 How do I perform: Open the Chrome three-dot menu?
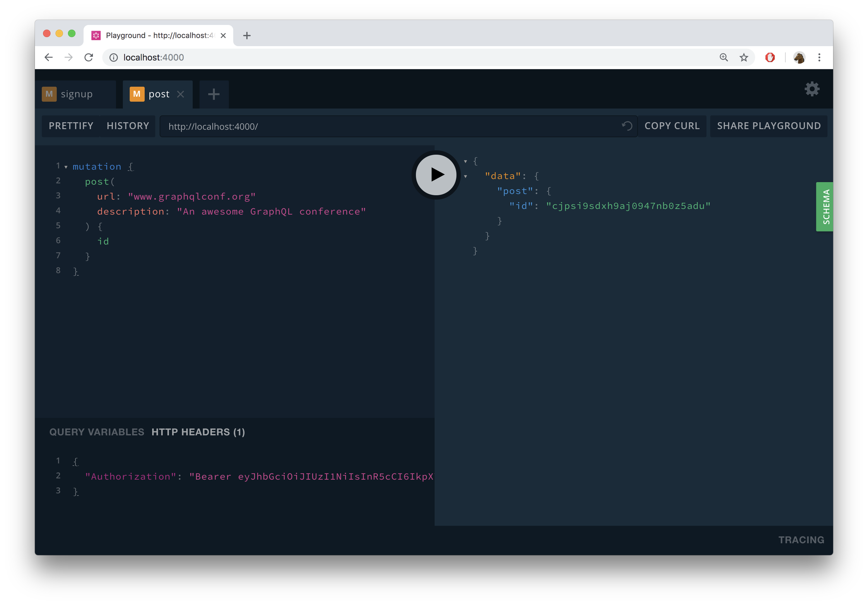[x=819, y=57]
